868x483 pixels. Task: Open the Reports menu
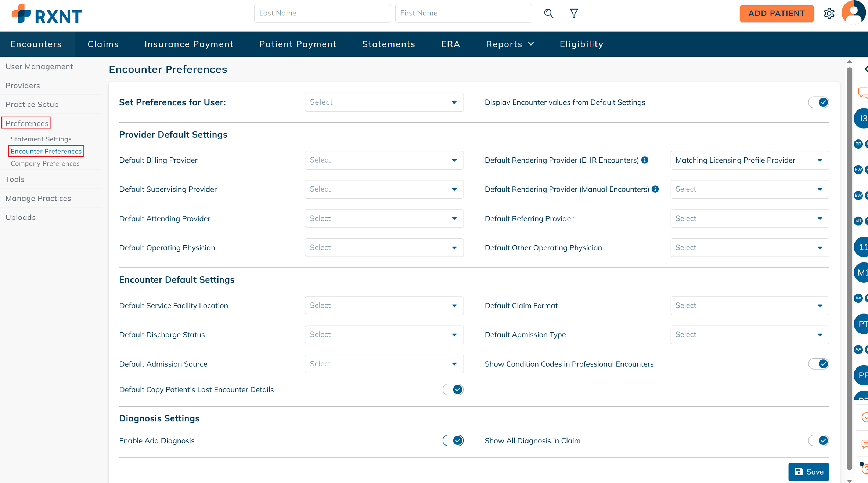coord(509,44)
